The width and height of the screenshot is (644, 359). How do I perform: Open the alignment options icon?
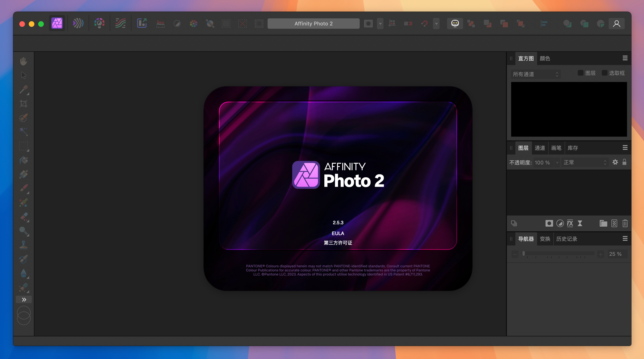(x=544, y=24)
